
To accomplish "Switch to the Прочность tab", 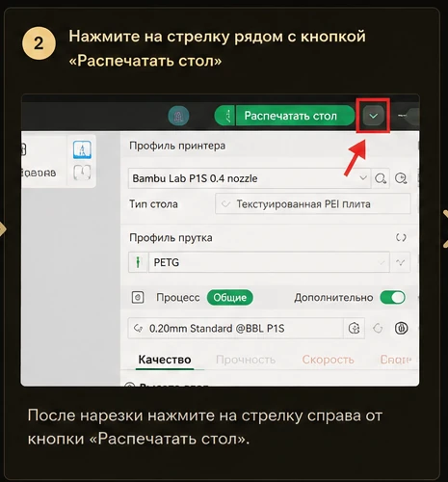I will [x=246, y=360].
